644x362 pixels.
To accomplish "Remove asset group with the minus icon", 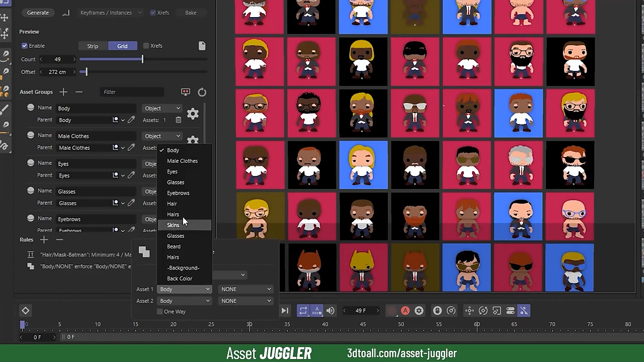I will pyautogui.click(x=79, y=92).
